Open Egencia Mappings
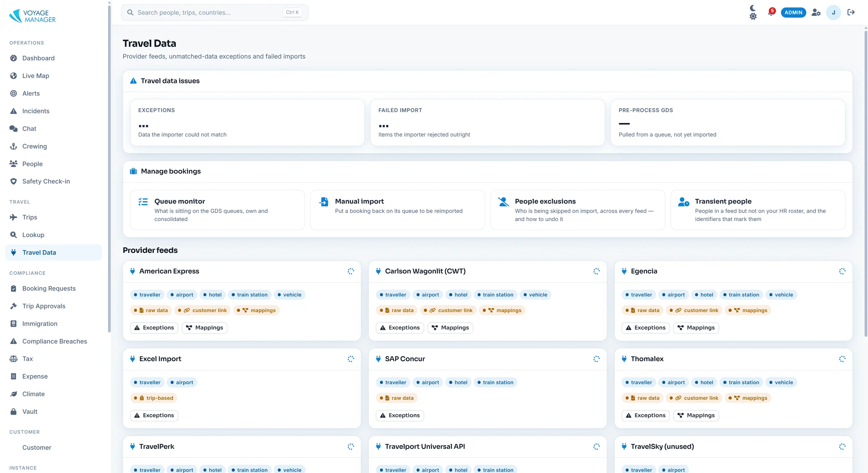 (696, 328)
